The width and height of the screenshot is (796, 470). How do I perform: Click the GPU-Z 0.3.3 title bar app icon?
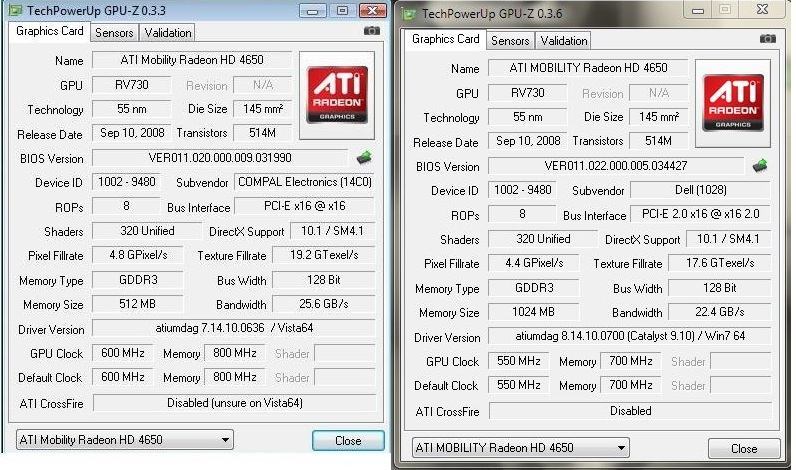[x=16, y=10]
